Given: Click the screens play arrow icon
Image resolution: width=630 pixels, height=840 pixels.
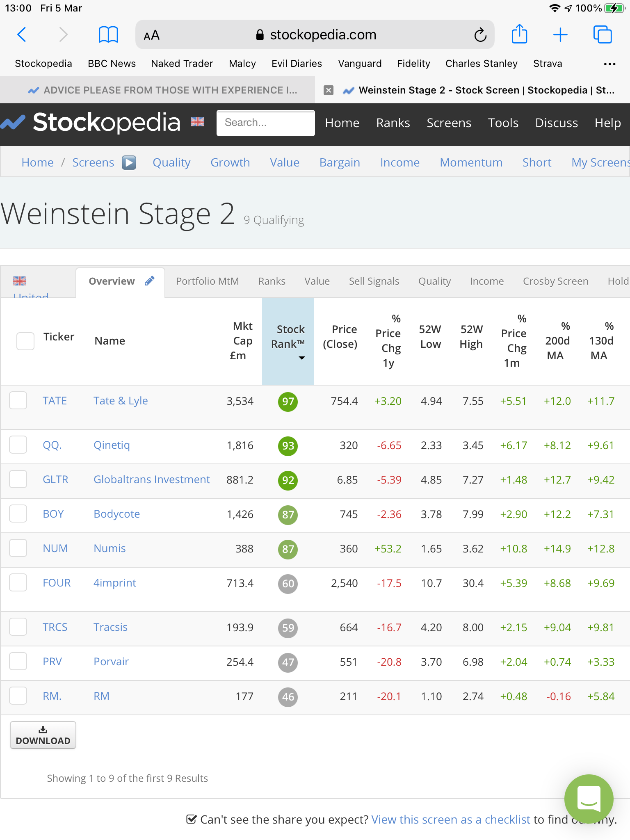Looking at the screenshot, I should tap(129, 163).
